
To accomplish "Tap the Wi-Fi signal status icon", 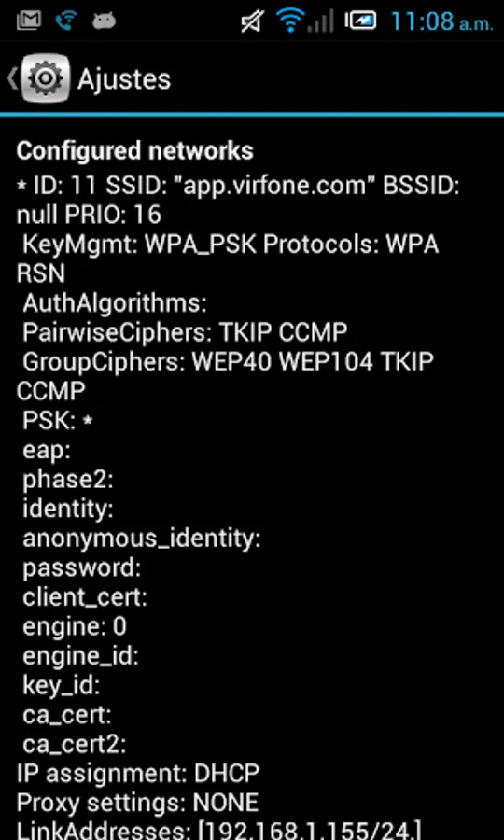I will pos(290,21).
